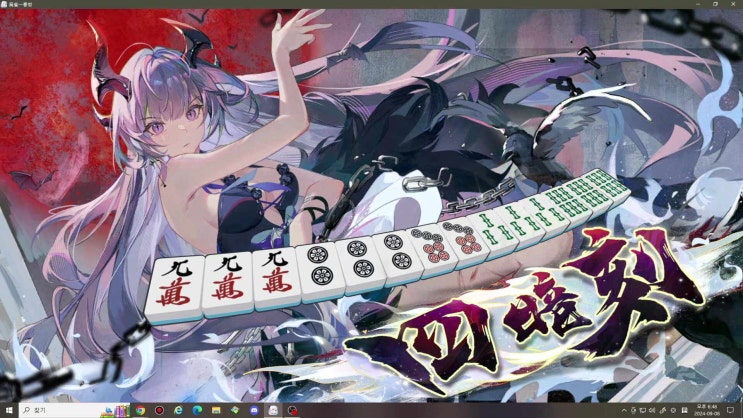Open Internet Explorer from the taskbar
This screenshot has width=743, height=418.
click(x=178, y=410)
